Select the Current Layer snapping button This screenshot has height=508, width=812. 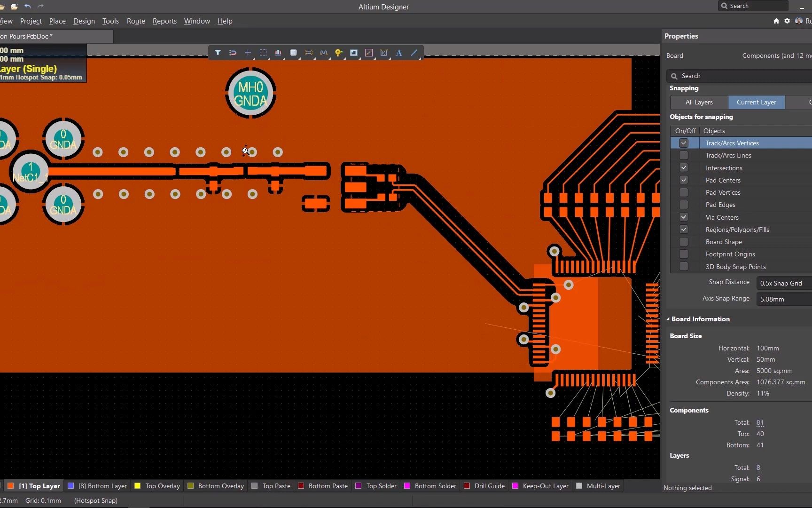click(x=756, y=102)
